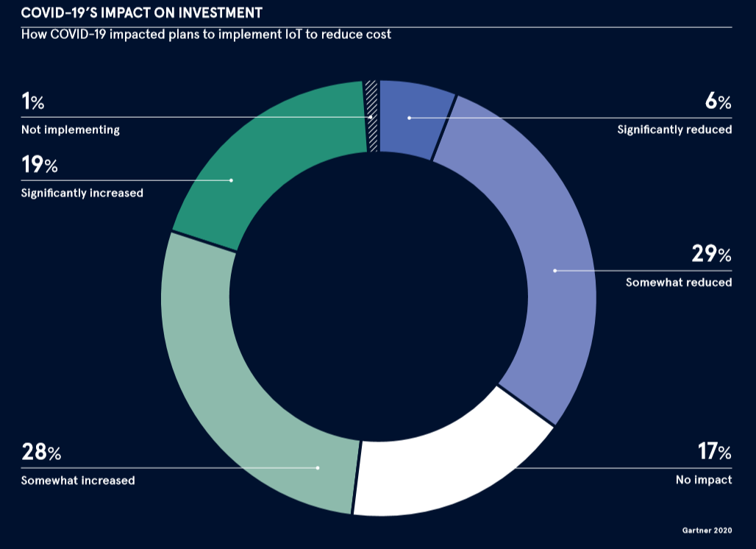Select the "Not implementing" text label
The height and width of the screenshot is (549, 756).
point(70,130)
